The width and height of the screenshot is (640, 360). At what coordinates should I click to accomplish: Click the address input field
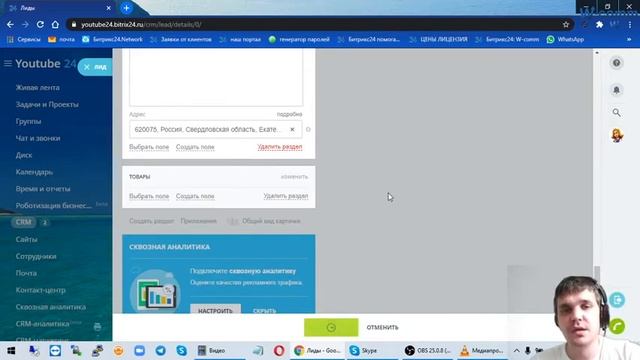pyautogui.click(x=216, y=129)
